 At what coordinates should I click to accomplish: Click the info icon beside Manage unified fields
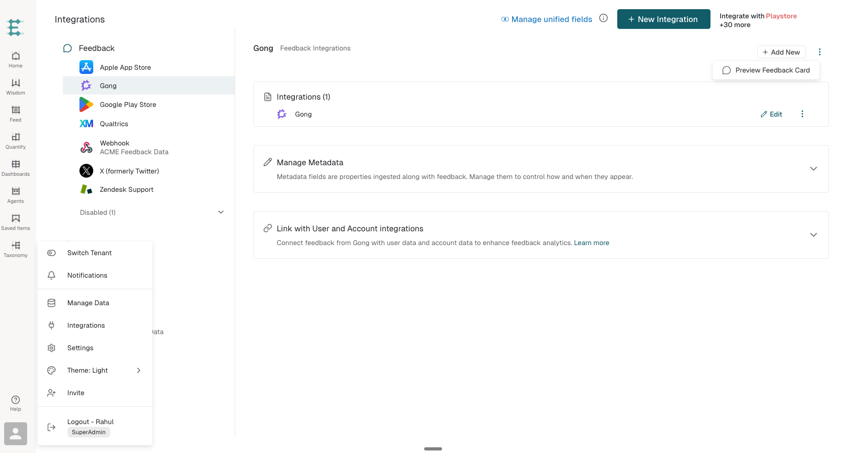(603, 18)
